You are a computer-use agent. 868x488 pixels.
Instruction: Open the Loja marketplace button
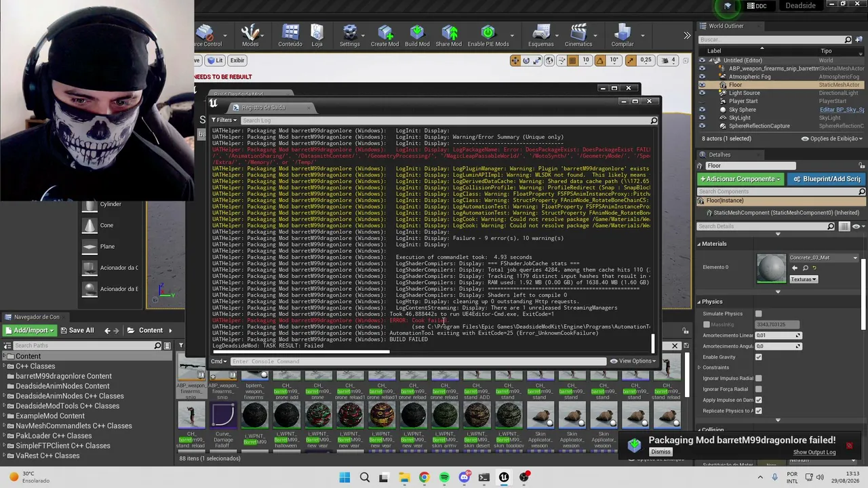tap(317, 35)
